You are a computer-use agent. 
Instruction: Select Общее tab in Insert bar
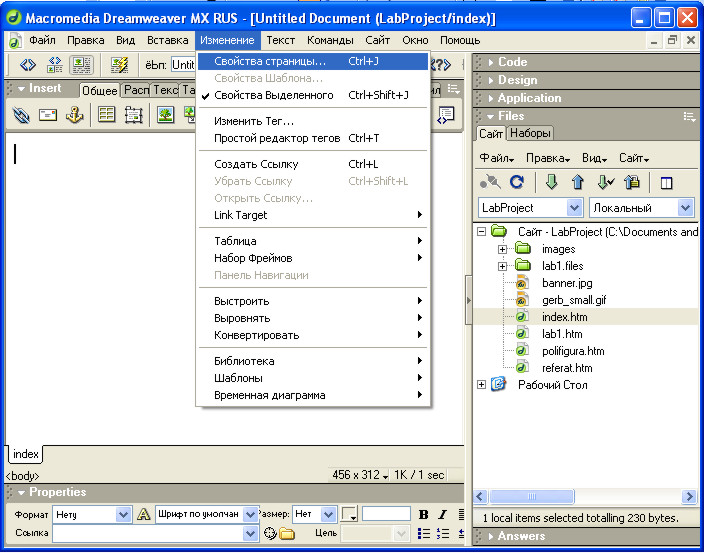pyautogui.click(x=99, y=91)
